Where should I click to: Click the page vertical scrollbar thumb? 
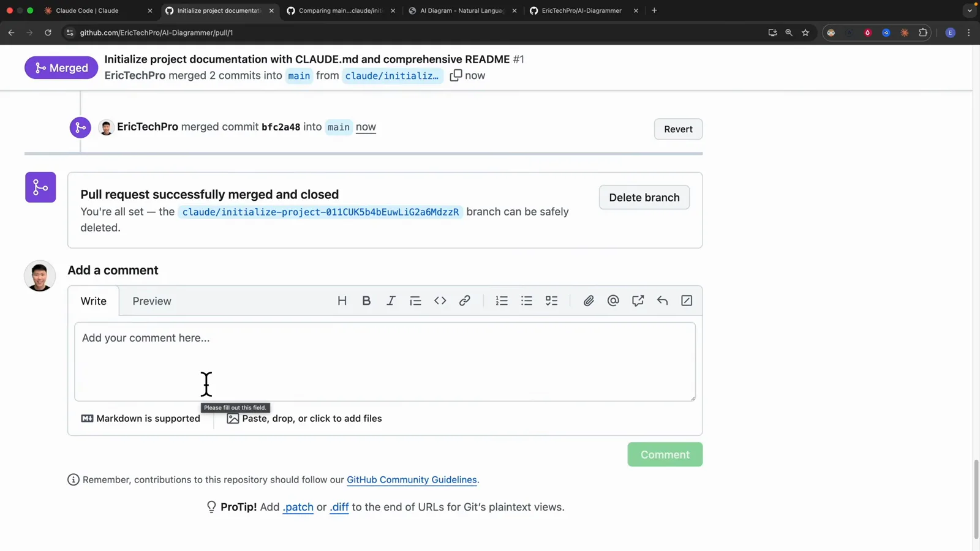(x=976, y=499)
